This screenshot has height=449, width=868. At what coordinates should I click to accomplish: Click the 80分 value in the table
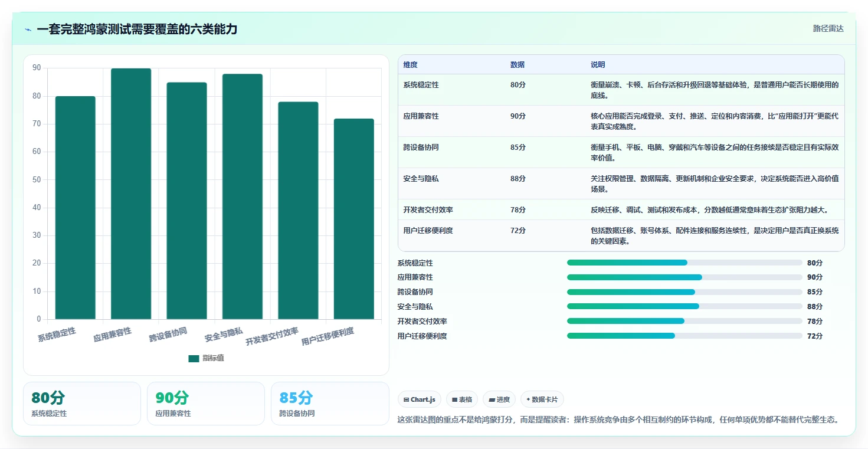[x=518, y=85]
